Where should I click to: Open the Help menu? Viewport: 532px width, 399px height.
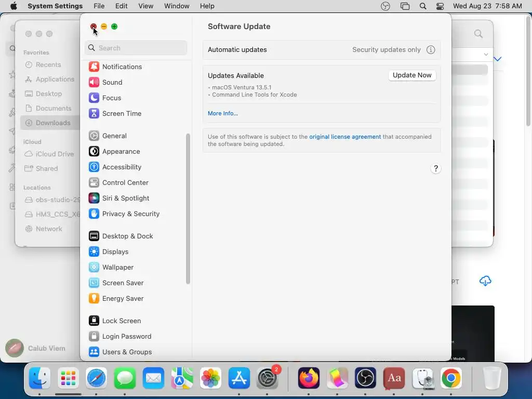[x=207, y=6]
